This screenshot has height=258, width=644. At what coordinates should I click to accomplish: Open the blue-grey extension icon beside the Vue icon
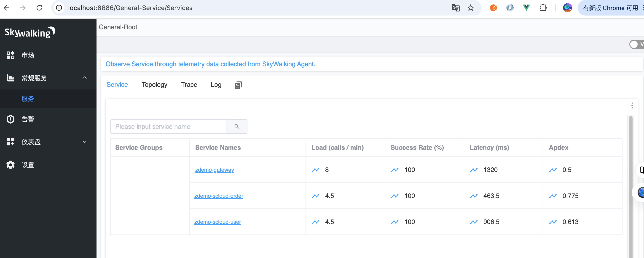(x=510, y=8)
